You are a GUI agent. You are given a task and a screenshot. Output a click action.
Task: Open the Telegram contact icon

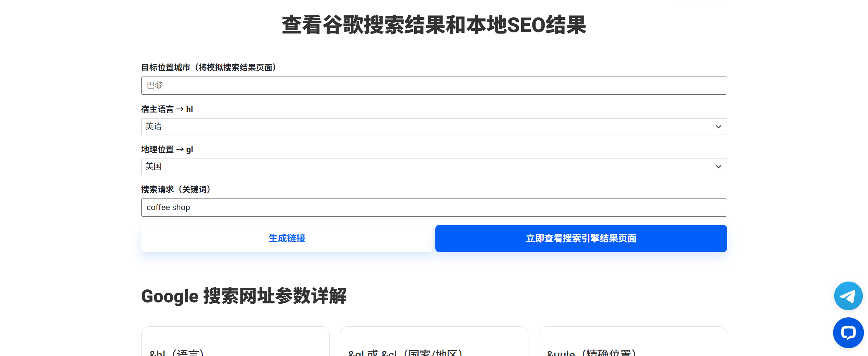pos(848,296)
